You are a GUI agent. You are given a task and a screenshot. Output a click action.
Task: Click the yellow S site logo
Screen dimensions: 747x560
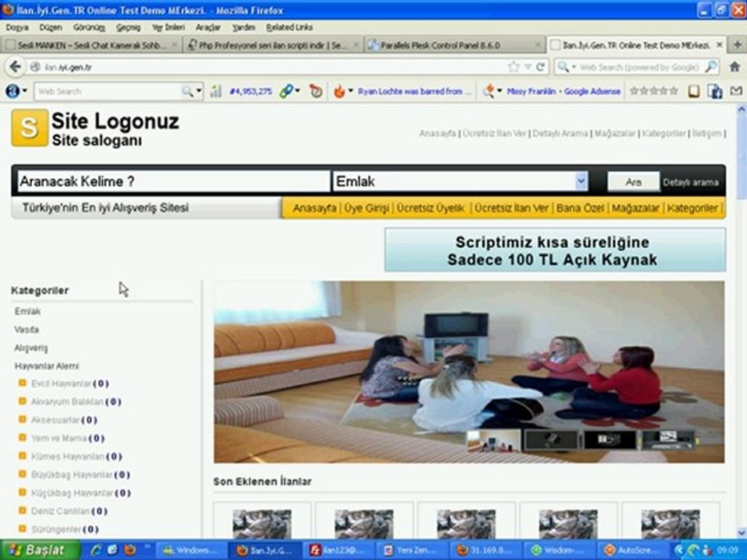30,128
